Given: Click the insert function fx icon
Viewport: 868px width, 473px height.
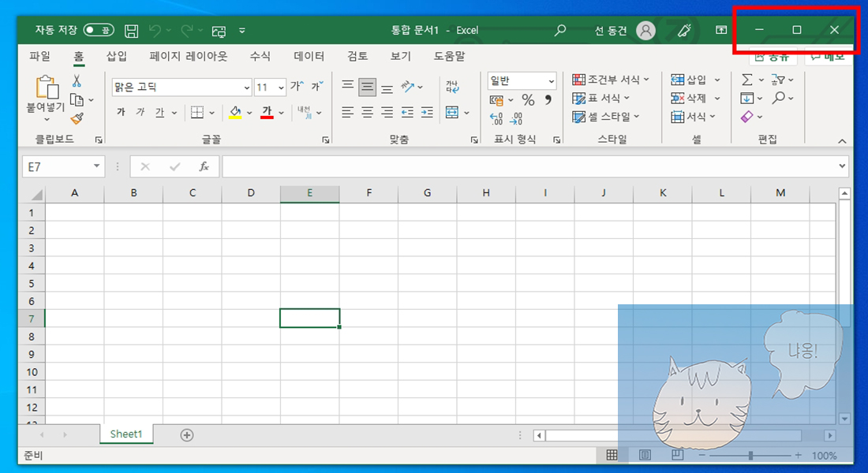Looking at the screenshot, I should (x=204, y=166).
